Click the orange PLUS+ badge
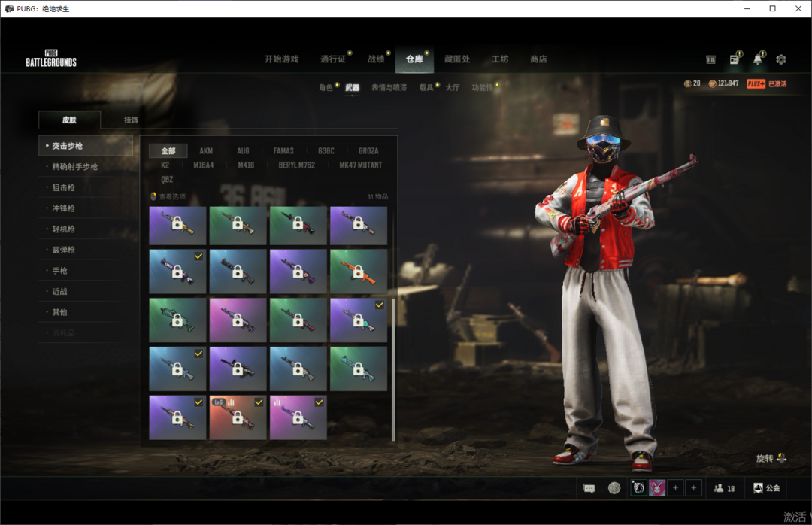The image size is (812, 525). point(756,83)
